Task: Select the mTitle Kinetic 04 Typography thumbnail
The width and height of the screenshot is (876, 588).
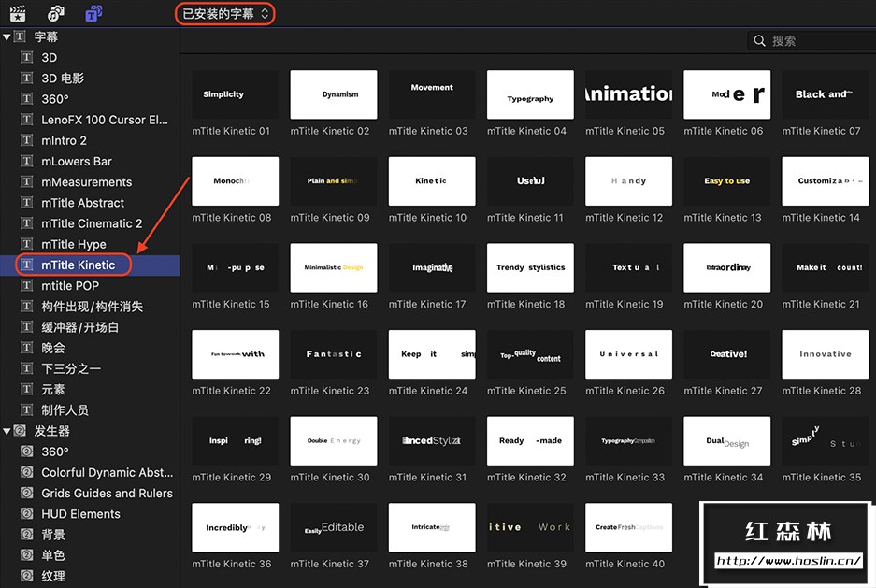Action: pos(530,94)
